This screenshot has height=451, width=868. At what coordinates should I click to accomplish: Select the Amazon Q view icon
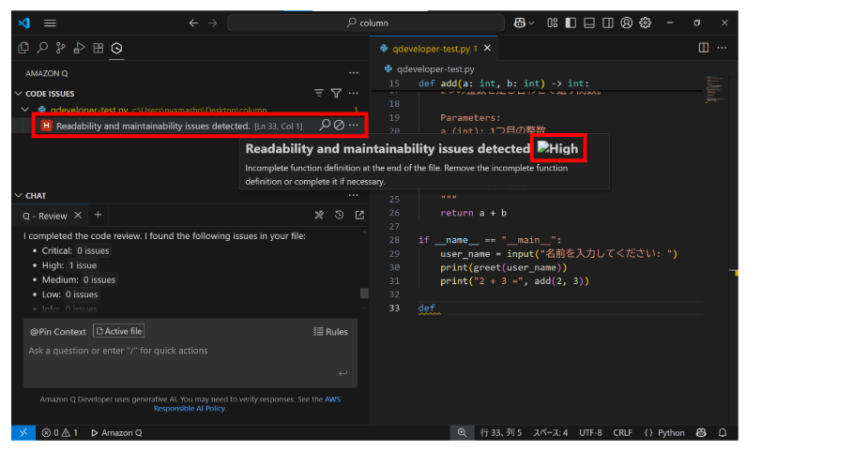pos(116,48)
